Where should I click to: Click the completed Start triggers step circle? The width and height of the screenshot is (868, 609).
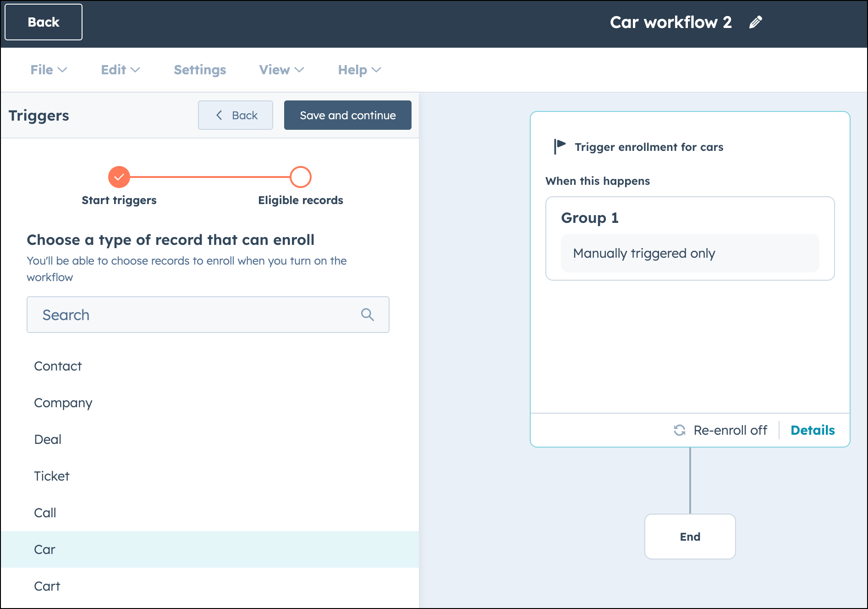click(x=119, y=177)
